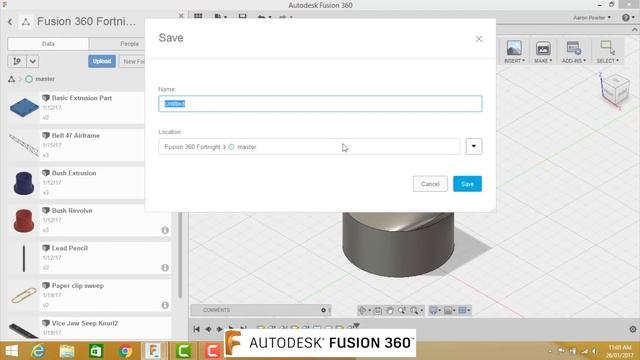Open the Lead Pencil item
This screenshot has width=640, height=360.
pyautogui.click(x=89, y=258)
